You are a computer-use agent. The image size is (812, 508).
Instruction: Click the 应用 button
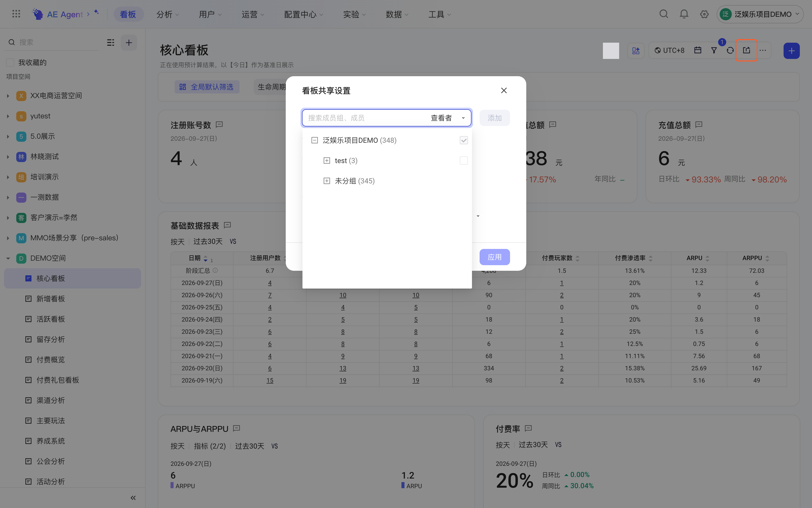[495, 257]
